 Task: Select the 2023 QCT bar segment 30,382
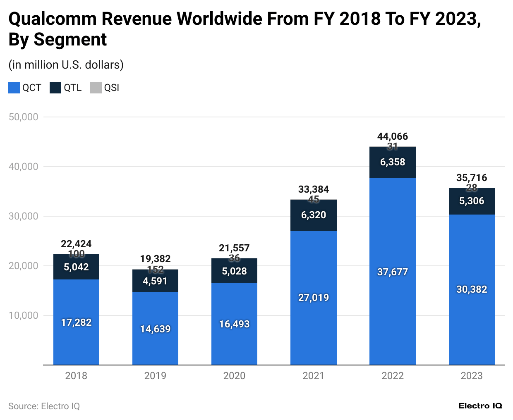(472, 289)
